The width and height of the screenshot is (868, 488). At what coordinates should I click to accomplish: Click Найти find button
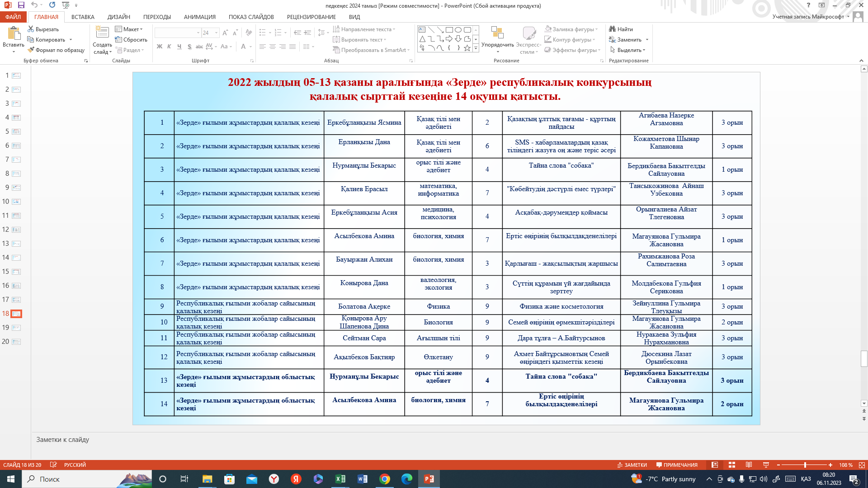[621, 29]
